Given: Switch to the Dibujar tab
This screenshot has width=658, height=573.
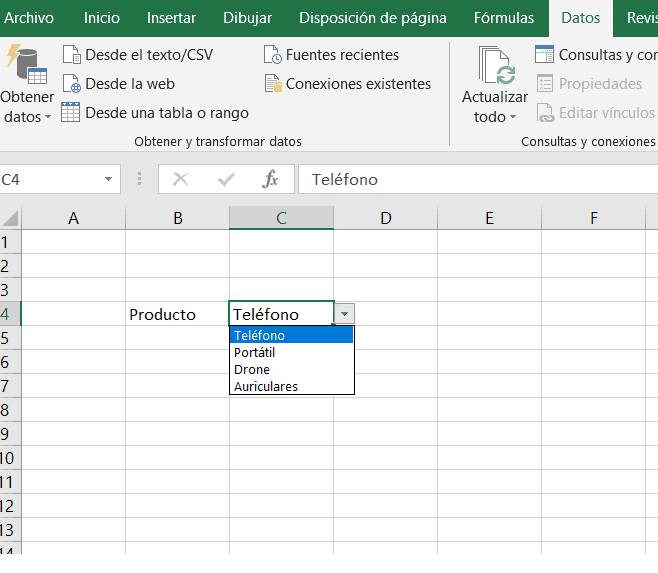Looking at the screenshot, I should [x=248, y=18].
